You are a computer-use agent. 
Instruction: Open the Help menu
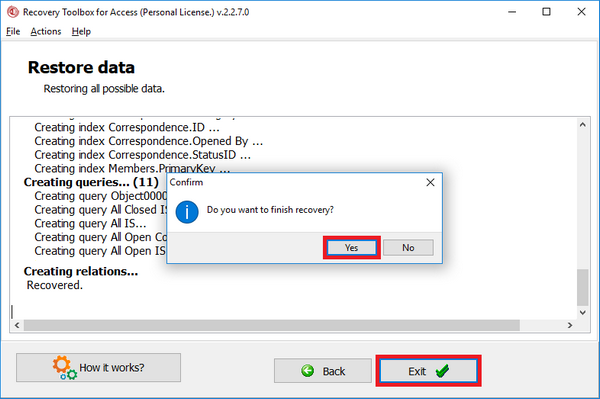click(x=81, y=31)
